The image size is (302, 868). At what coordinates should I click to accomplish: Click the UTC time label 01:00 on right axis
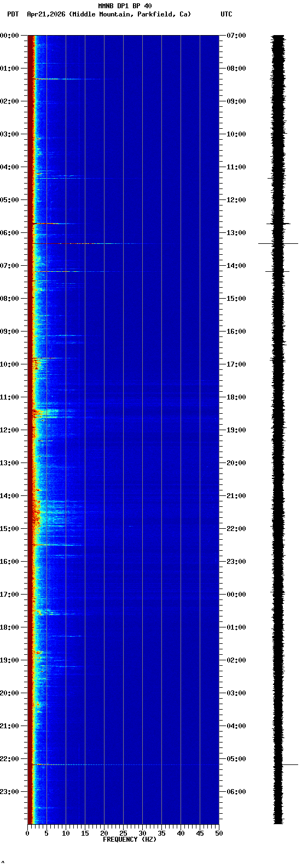(x=236, y=627)
